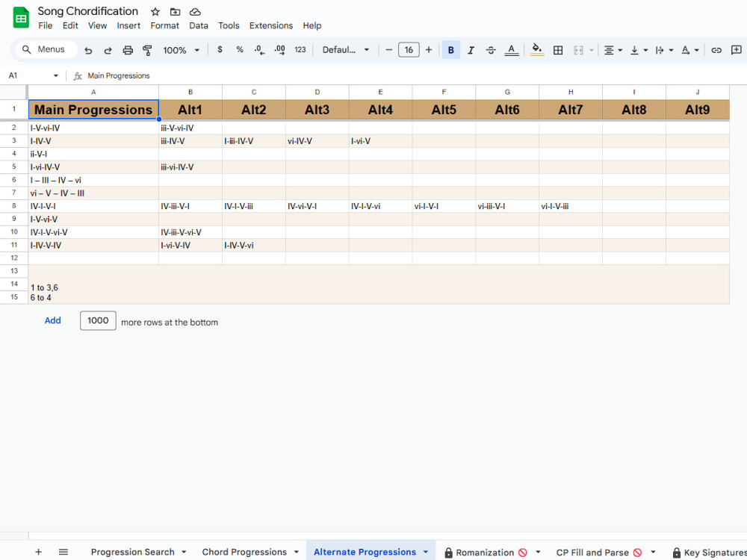Format as currency with dollar sign
The height and width of the screenshot is (560, 747).
point(220,49)
